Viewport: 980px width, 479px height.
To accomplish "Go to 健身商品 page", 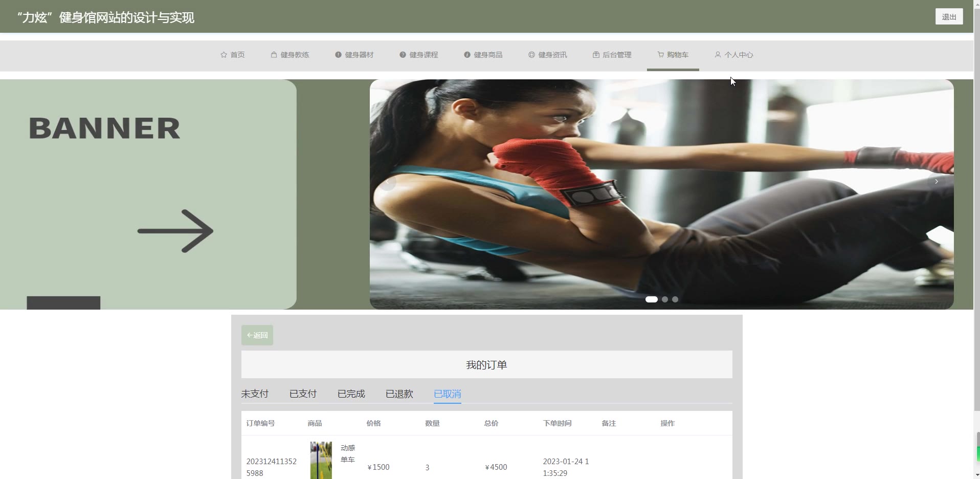I will click(483, 55).
